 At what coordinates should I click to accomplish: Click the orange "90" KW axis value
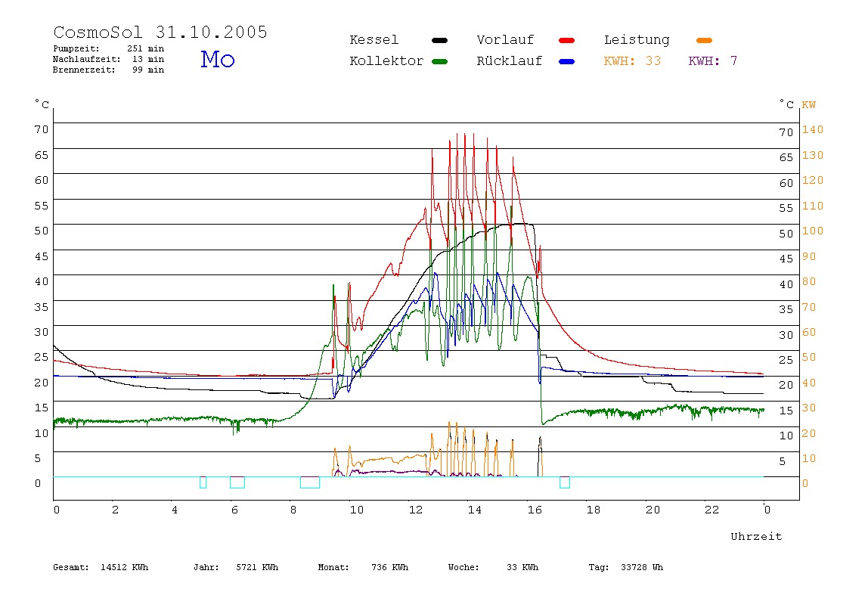(x=809, y=256)
